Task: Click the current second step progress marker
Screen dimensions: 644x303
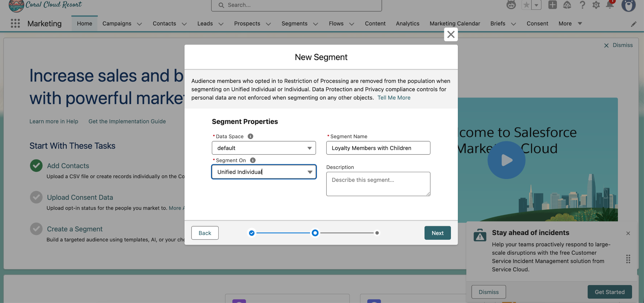Action: click(x=315, y=233)
